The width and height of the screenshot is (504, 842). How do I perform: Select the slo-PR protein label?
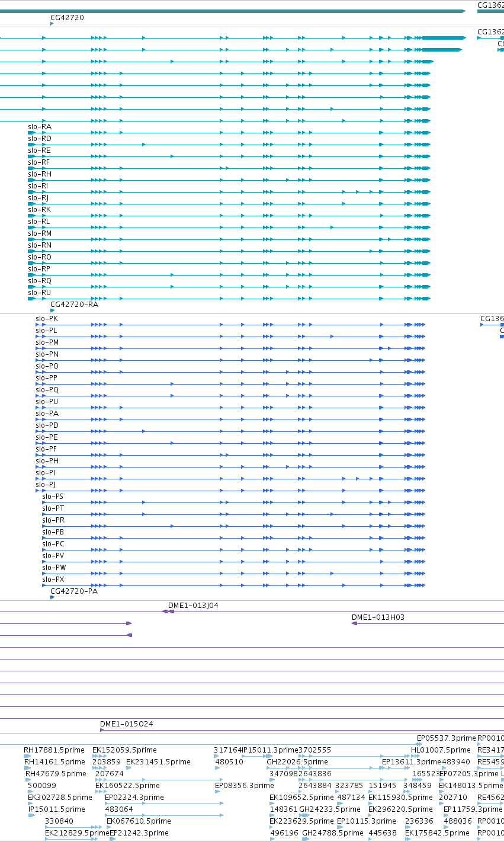click(53, 520)
